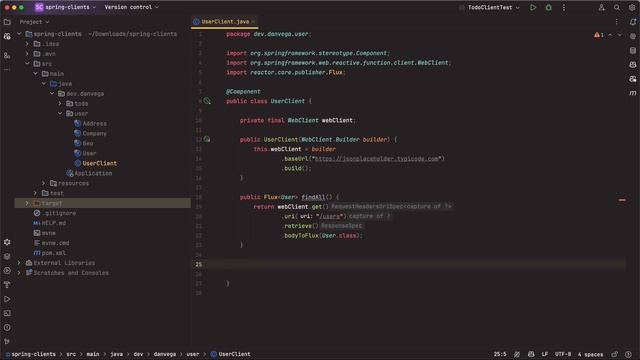The image size is (640, 360).
Task: Click the red error indicator in editor
Action: coord(599,35)
